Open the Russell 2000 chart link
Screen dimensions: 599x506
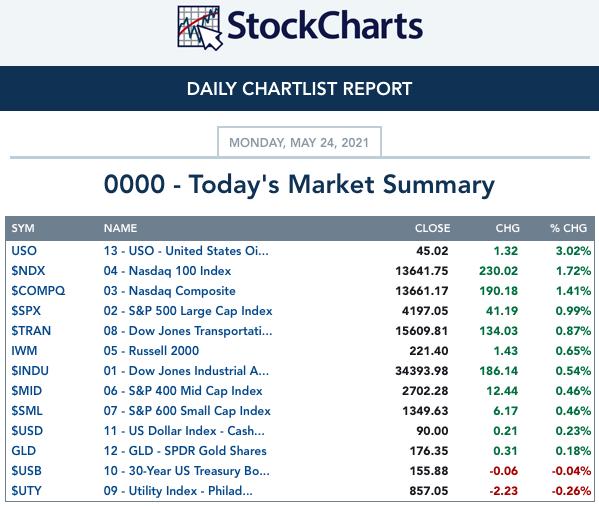pos(151,351)
